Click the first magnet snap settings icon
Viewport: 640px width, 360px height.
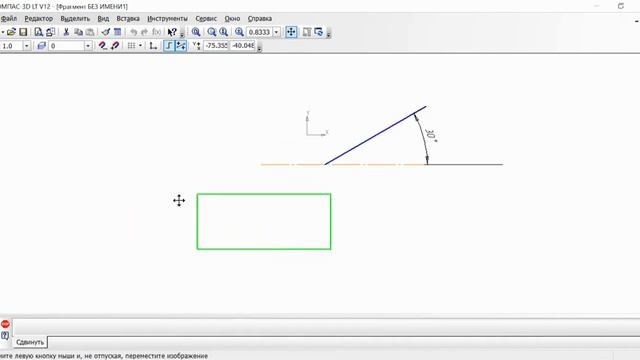click(102, 46)
